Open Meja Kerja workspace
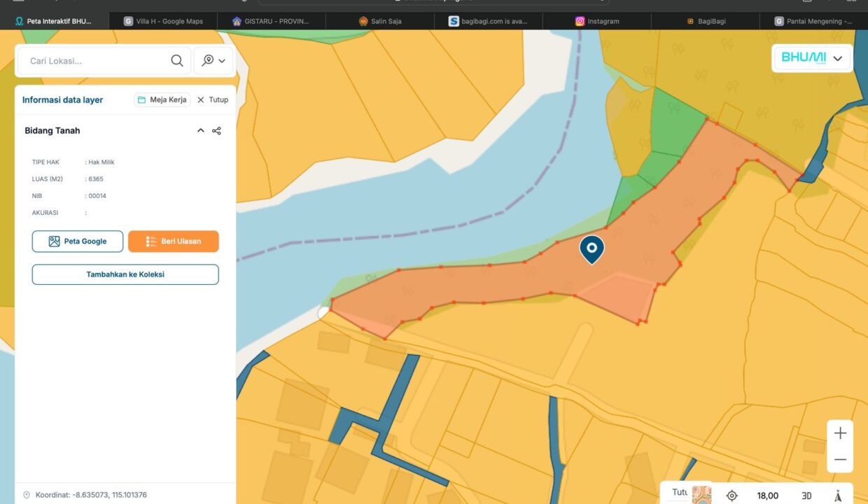This screenshot has width=868, height=504. (x=162, y=100)
